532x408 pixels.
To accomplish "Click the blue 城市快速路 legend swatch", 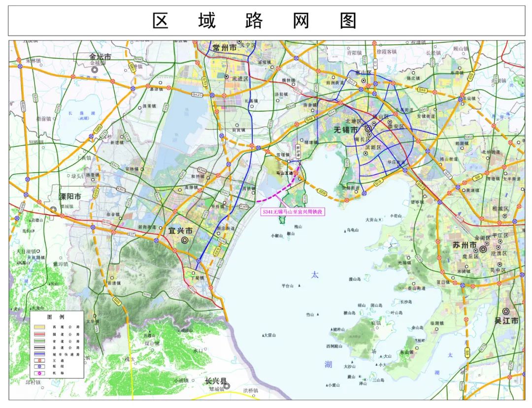I will [x=39, y=354].
